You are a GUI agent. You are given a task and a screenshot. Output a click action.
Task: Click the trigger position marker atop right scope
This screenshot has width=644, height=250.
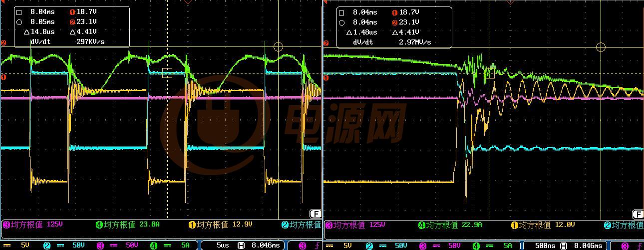[510, 2]
